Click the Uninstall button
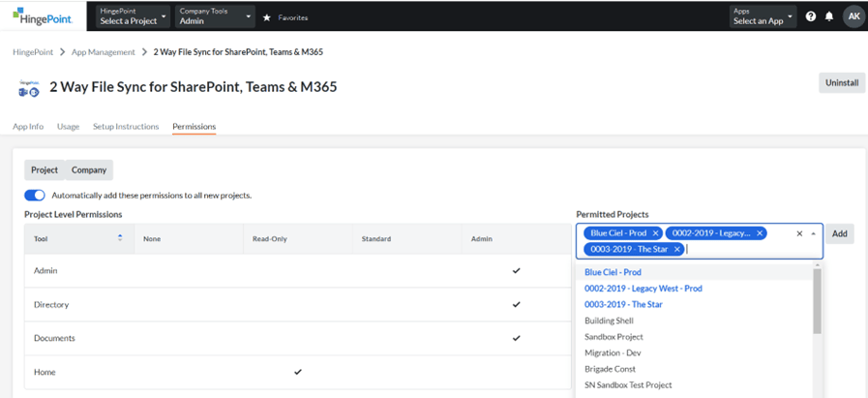 841,83
